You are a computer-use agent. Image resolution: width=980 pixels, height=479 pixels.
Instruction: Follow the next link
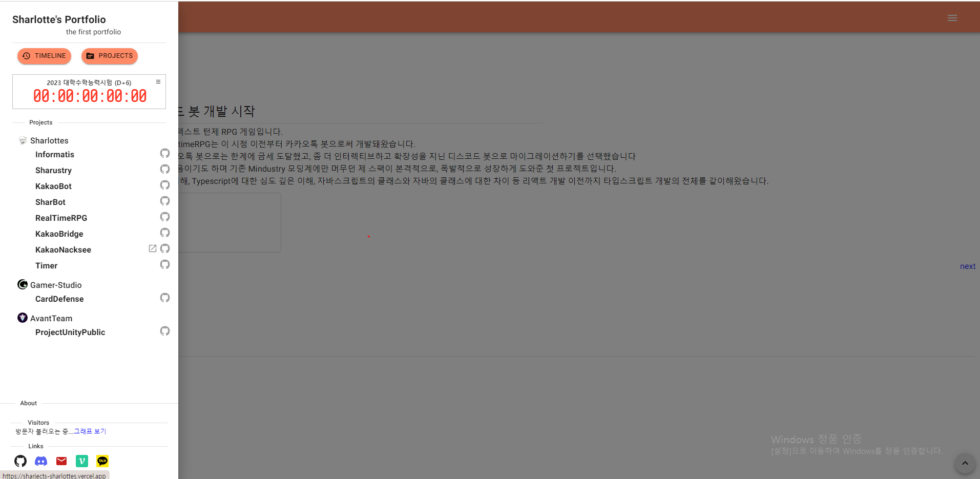(968, 266)
